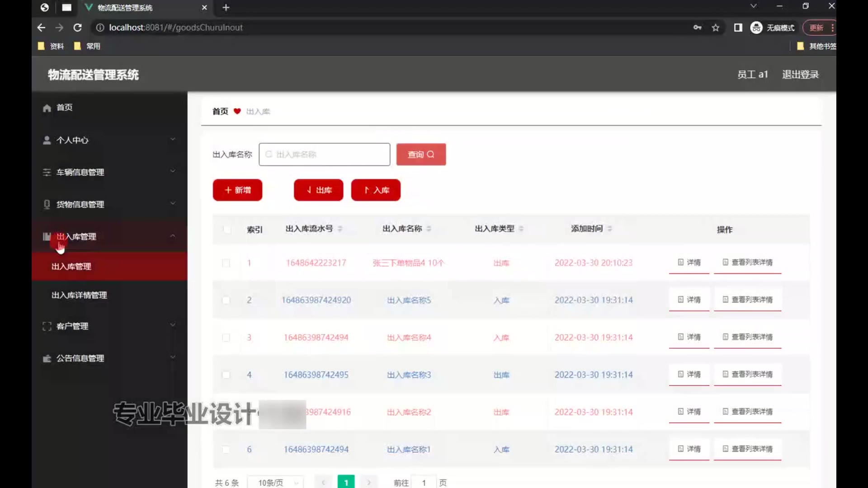The image size is (868, 488).
Task: Reload the page with the browser refresh icon
Action: point(77,28)
